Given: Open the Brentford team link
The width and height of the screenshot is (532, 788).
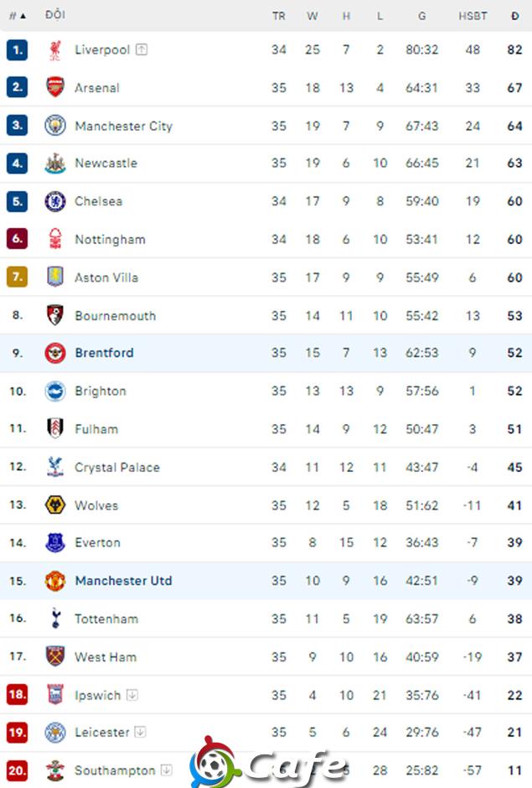Looking at the screenshot, I should pyautogui.click(x=105, y=353).
